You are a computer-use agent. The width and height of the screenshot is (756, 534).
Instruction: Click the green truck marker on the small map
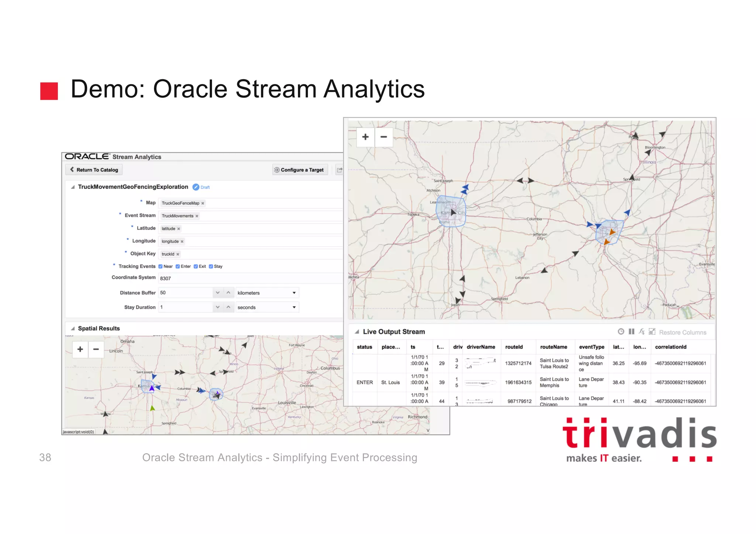(x=152, y=408)
